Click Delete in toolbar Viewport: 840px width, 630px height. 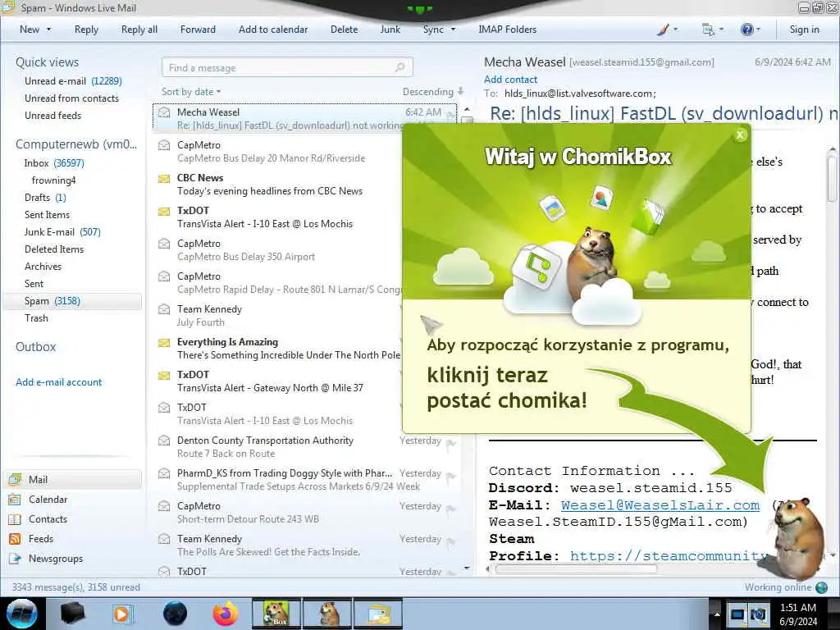point(344,30)
